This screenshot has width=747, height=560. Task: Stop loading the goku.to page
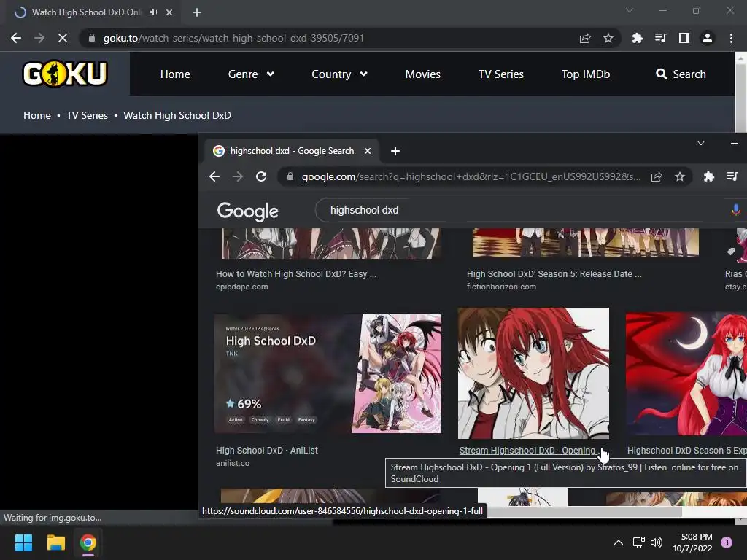coord(63,38)
